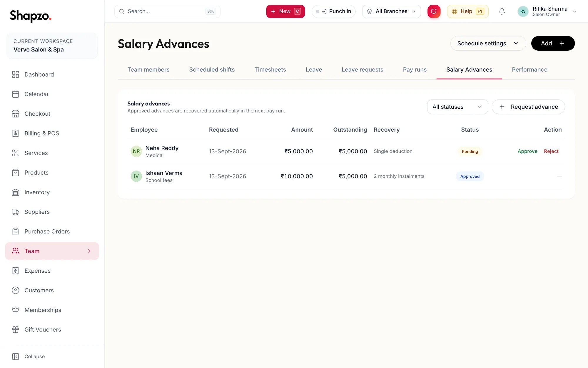Click Ishaan Verma employee name
This screenshot has width=588, height=368.
pos(164,173)
